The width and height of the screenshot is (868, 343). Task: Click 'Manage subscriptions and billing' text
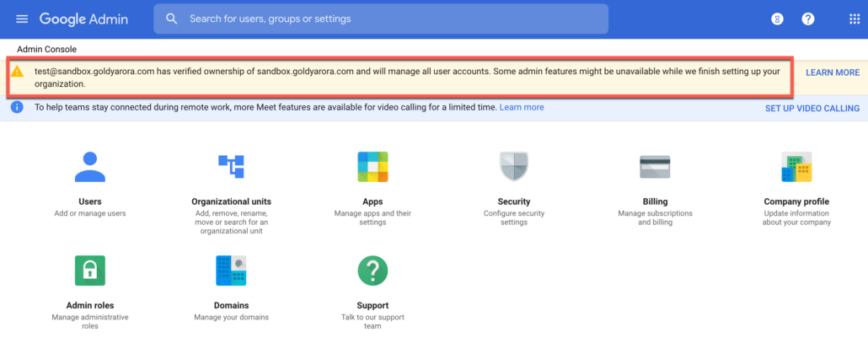pyautogui.click(x=655, y=218)
